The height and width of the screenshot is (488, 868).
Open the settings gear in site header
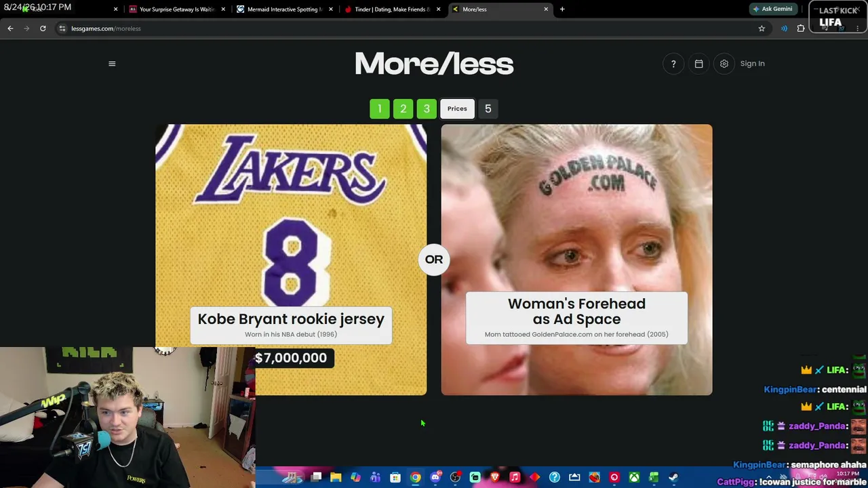pyautogui.click(x=724, y=64)
